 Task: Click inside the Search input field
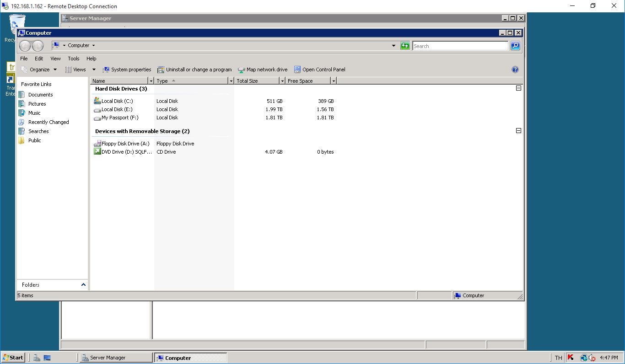pos(460,46)
